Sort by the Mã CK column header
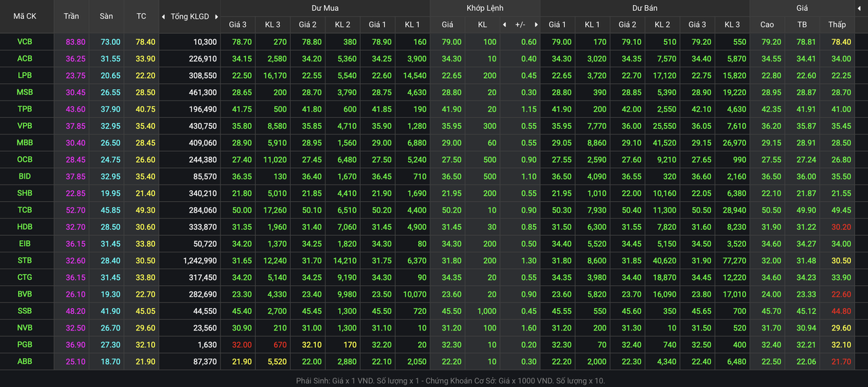The image size is (868, 387). pyautogui.click(x=25, y=16)
